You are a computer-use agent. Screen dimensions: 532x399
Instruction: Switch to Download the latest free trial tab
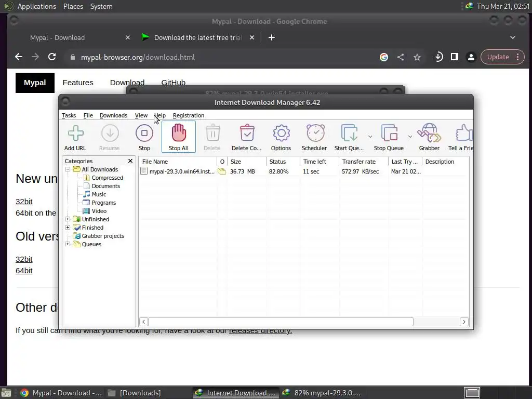click(198, 37)
